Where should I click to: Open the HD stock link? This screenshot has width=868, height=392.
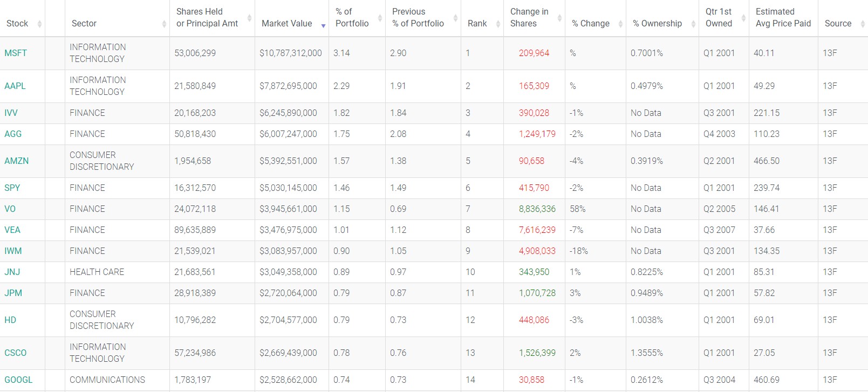pyautogui.click(x=10, y=320)
